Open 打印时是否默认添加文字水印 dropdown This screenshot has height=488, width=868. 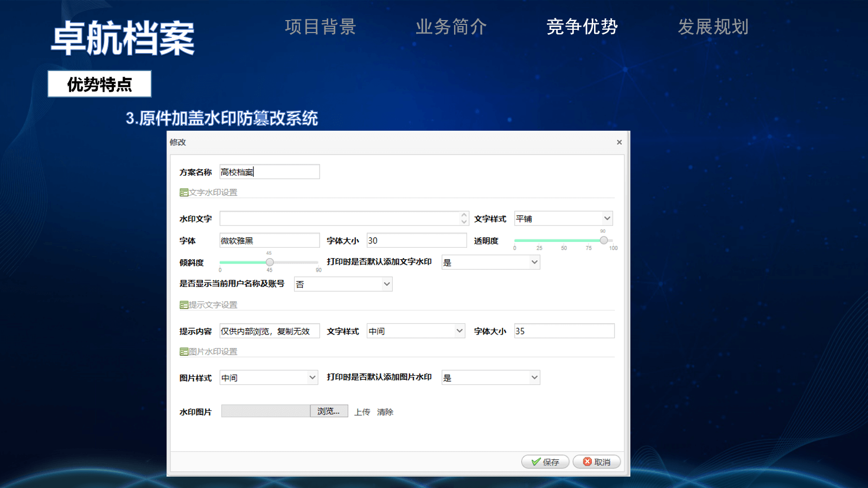(490, 262)
